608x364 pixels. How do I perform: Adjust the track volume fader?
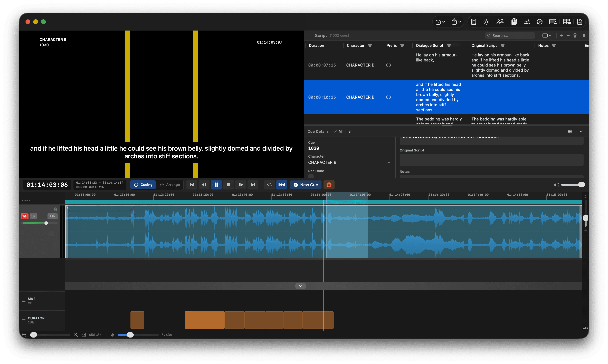tap(40, 223)
